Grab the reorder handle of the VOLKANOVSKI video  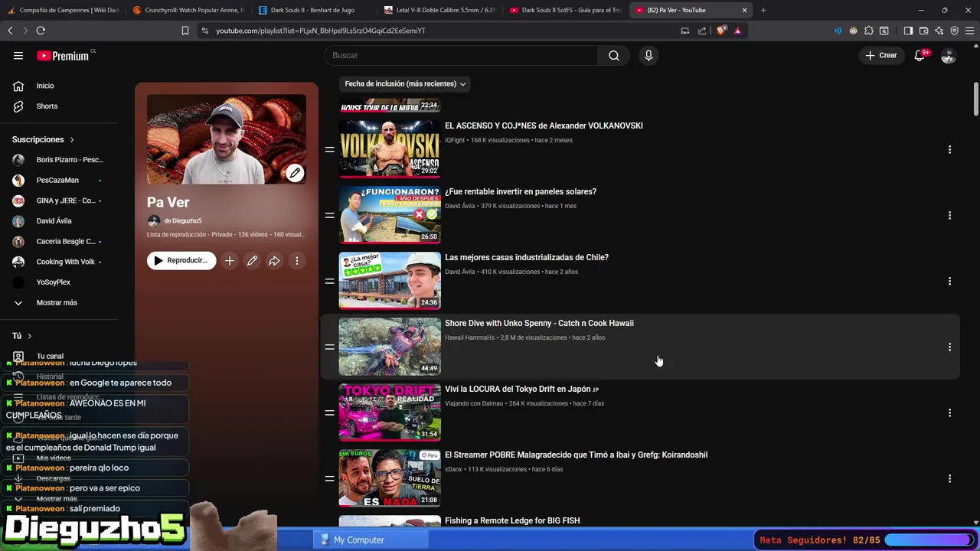329,150
